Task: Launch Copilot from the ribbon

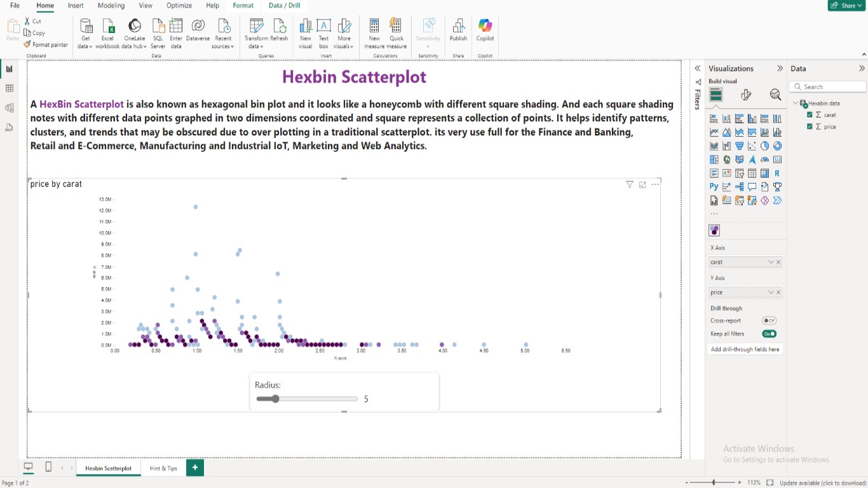Action: pyautogui.click(x=485, y=33)
